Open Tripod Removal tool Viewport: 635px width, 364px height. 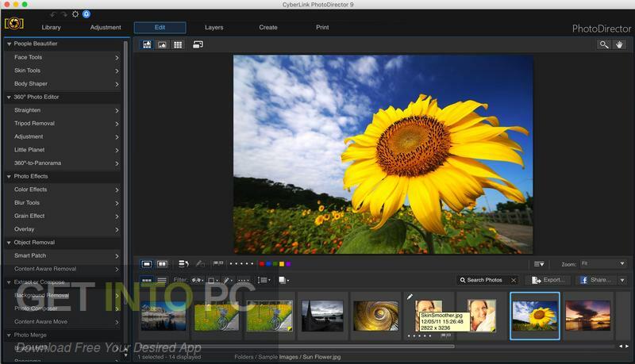tap(63, 124)
